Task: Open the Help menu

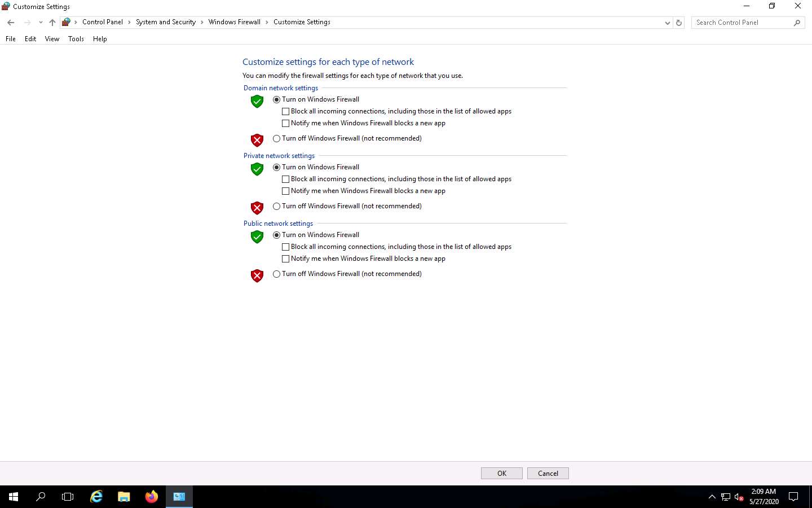Action: 100,39
